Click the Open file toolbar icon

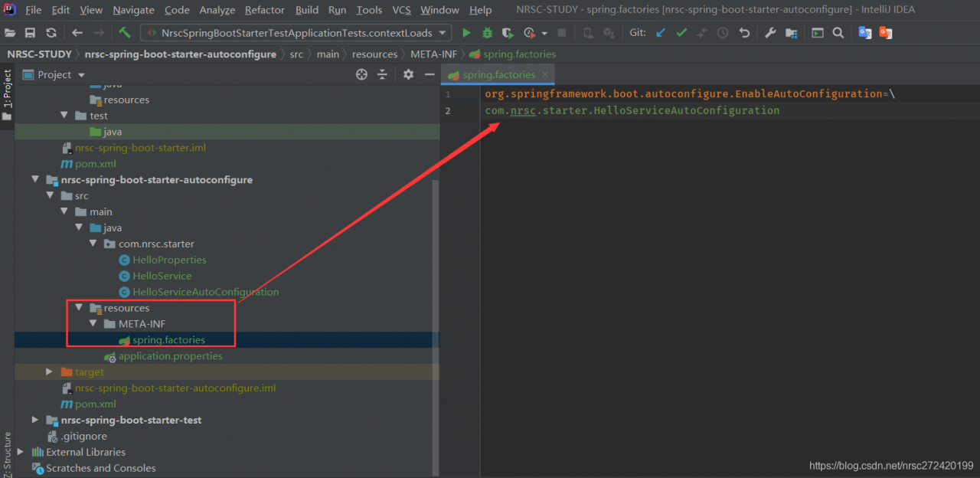pos(10,33)
